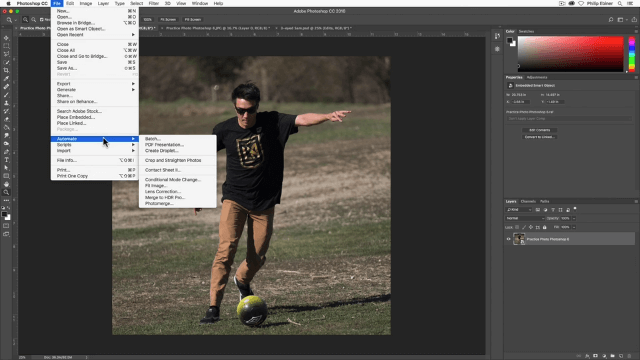Toggle type layer filter in Layers panel
The width and height of the screenshot is (640, 360).
[553, 210]
